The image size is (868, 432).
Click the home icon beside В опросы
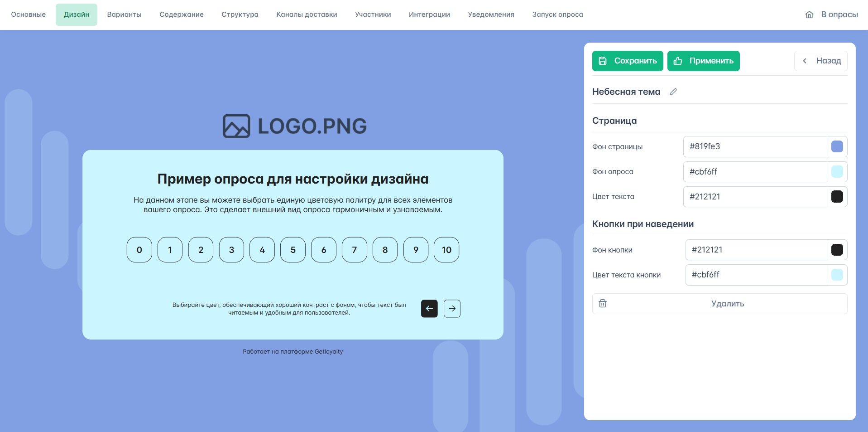810,15
